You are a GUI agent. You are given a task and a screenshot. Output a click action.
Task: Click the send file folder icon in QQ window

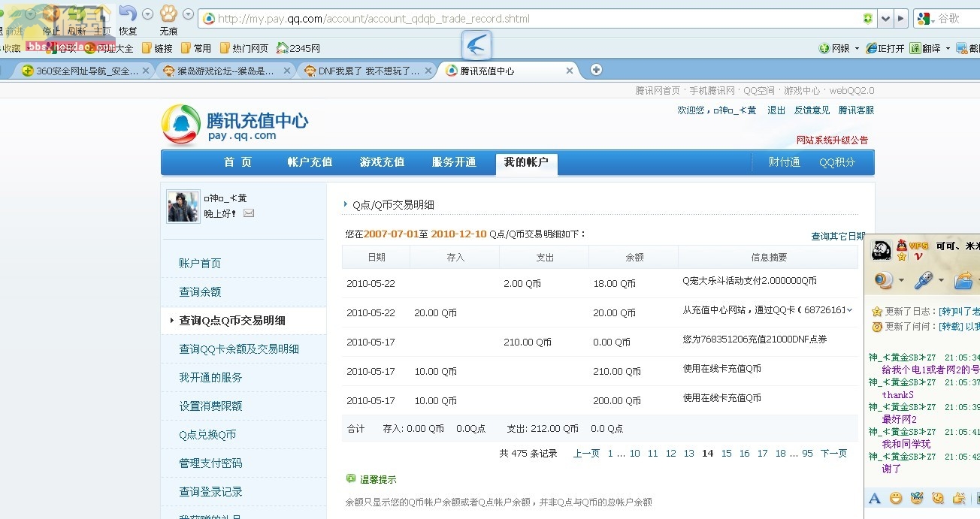coord(963,281)
